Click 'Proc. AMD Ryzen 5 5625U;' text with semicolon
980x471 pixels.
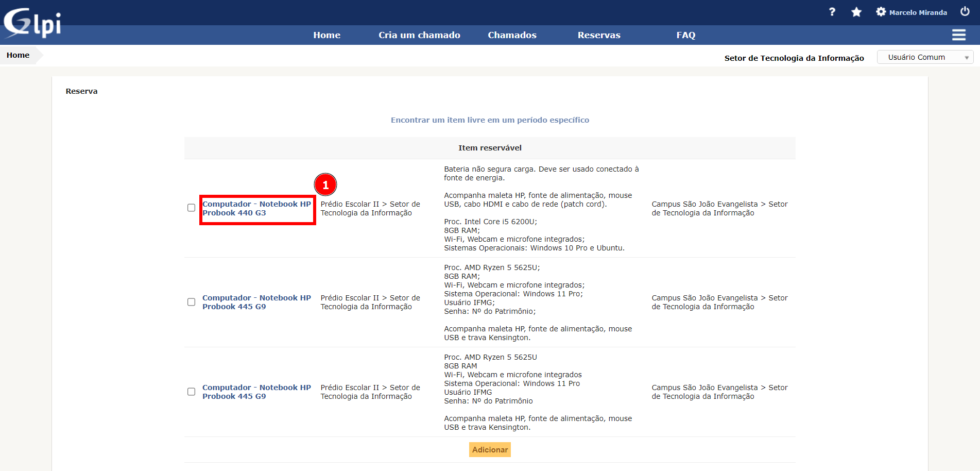[x=492, y=267]
